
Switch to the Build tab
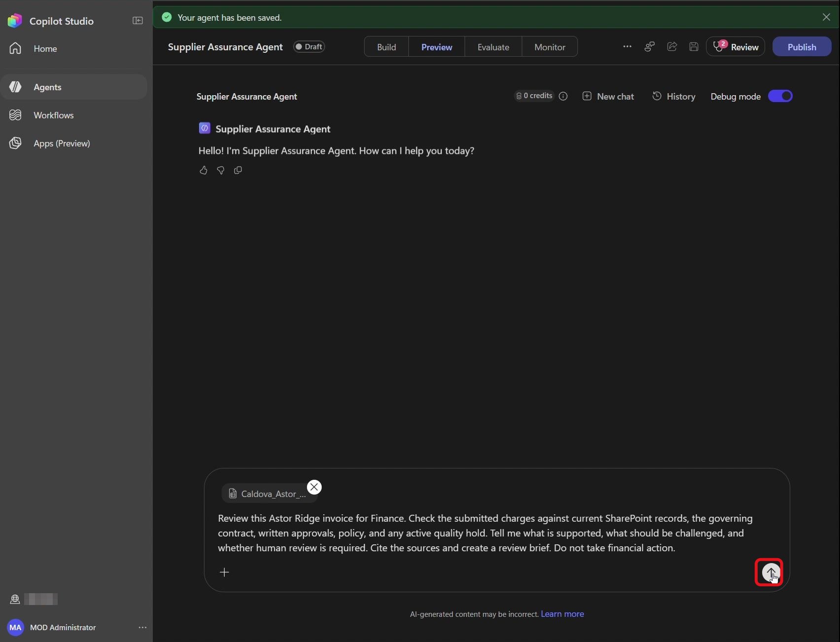point(386,47)
